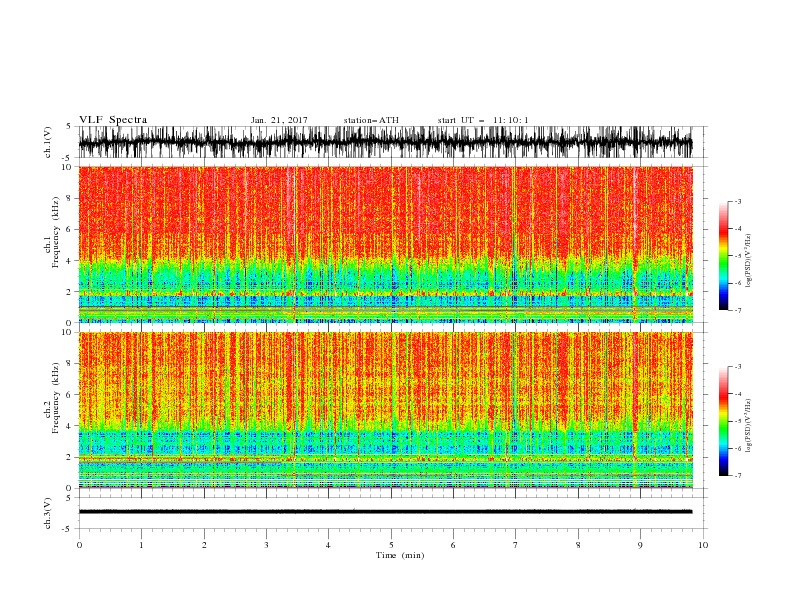Image resolution: width=792 pixels, height=612 pixels.
Task: Click the "station=ATH" label
Action: point(371,120)
